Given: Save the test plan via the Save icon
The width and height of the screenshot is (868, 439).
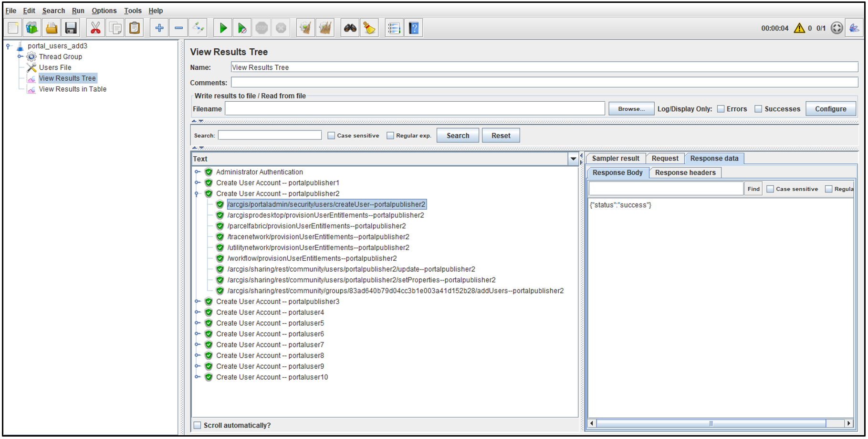Looking at the screenshot, I should tap(71, 27).
